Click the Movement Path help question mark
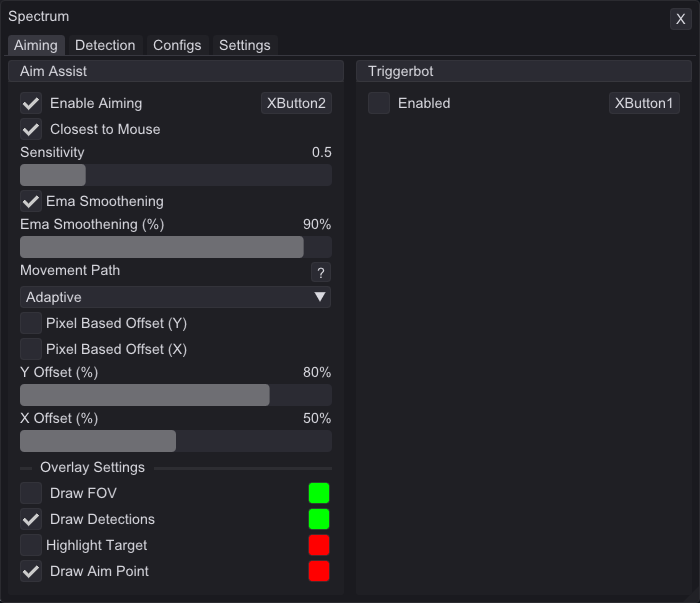The height and width of the screenshot is (603, 700). coord(320,272)
